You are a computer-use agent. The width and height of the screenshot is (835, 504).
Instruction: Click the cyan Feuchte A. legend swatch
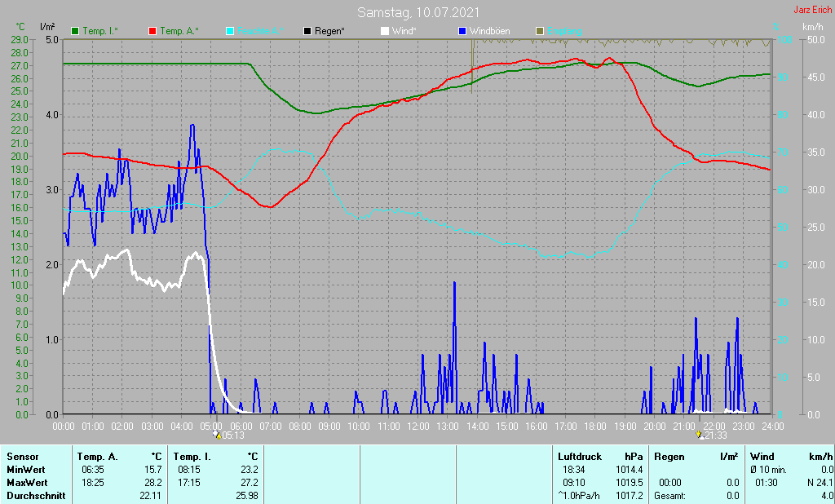(230, 32)
